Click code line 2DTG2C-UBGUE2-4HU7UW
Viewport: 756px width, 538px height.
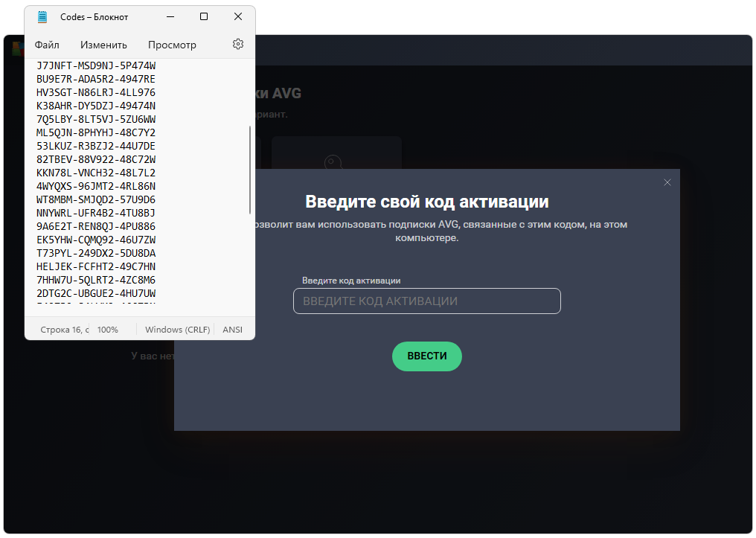(96, 293)
